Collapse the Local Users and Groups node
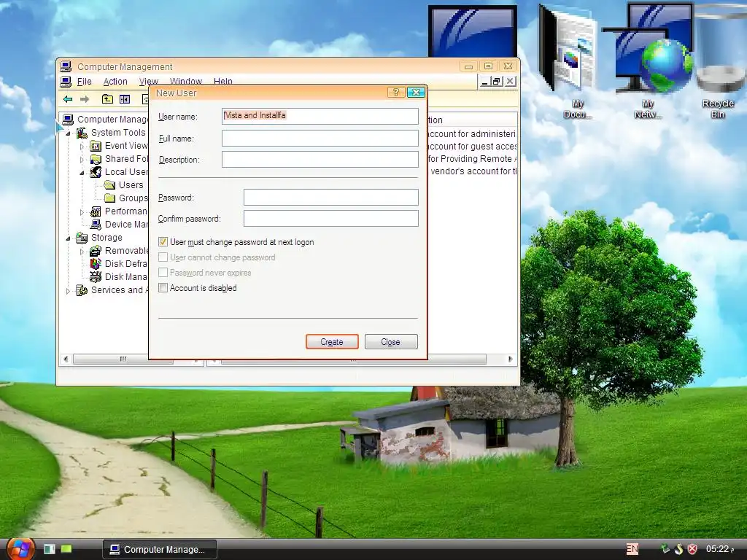747x560 pixels. tap(82, 173)
